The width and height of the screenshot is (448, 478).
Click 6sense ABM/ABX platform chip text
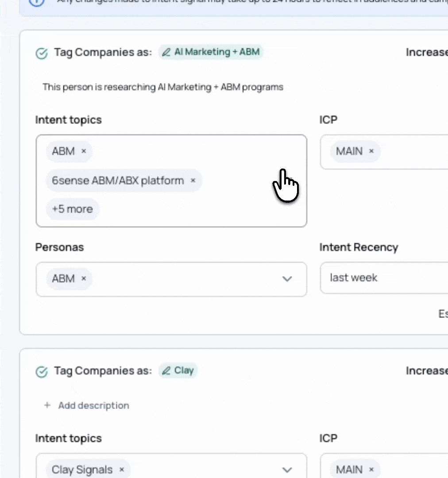click(118, 181)
